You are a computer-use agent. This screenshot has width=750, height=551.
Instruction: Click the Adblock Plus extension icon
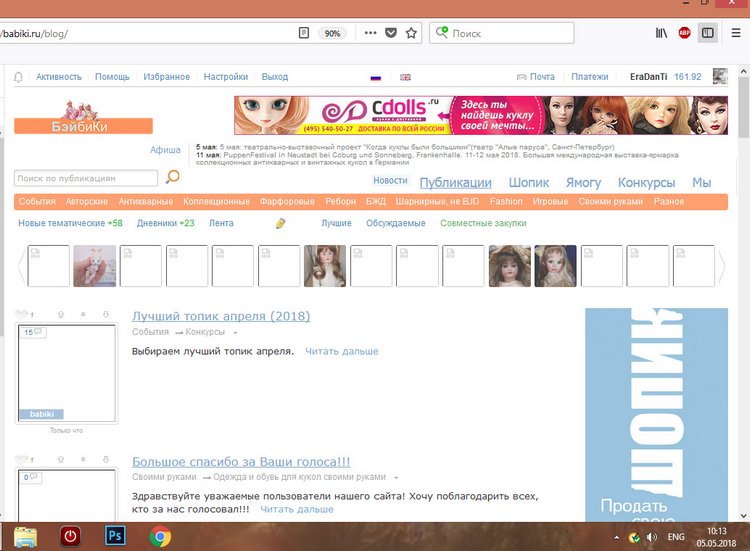(685, 33)
